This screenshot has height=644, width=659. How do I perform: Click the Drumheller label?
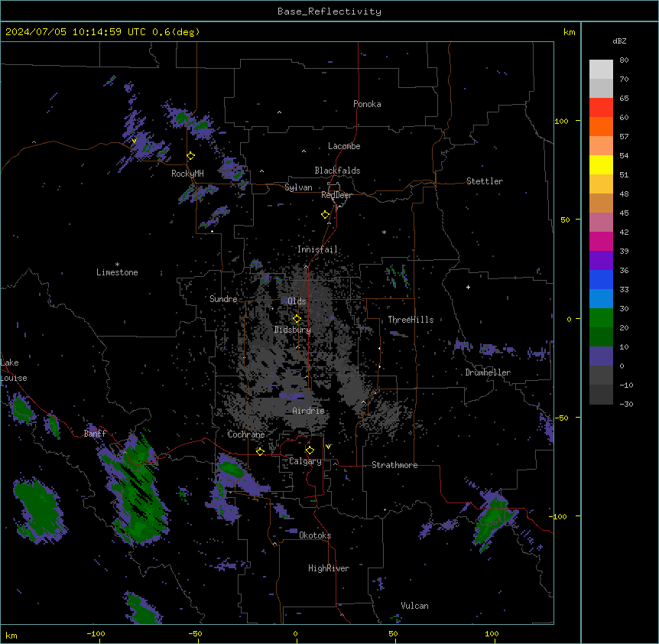tap(488, 372)
